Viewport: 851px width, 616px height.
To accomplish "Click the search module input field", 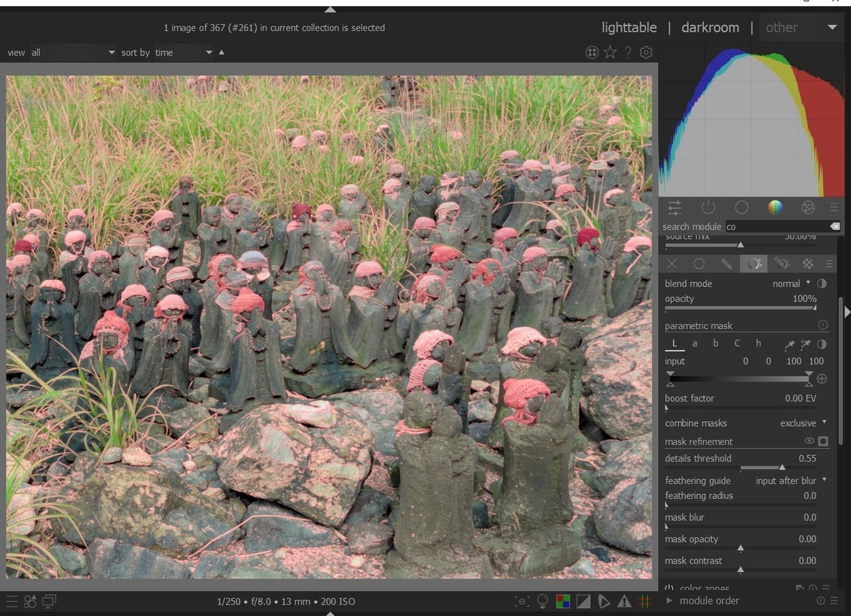I will coord(774,227).
